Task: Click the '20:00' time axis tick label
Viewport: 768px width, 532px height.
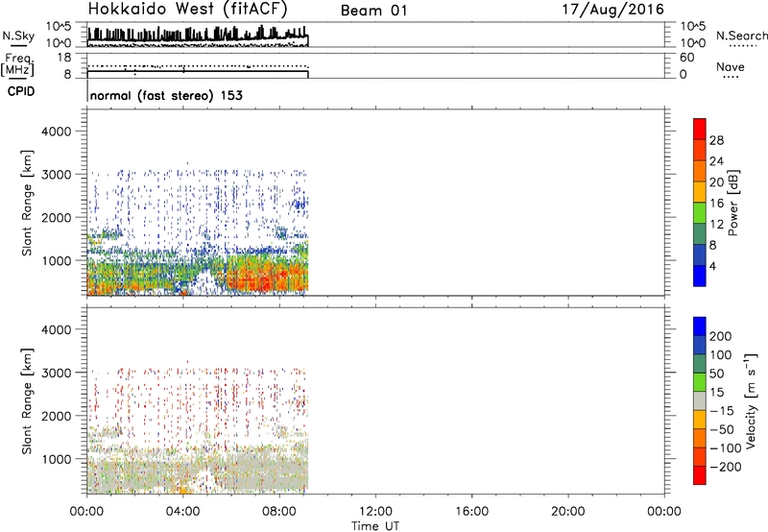Action: pyautogui.click(x=568, y=512)
